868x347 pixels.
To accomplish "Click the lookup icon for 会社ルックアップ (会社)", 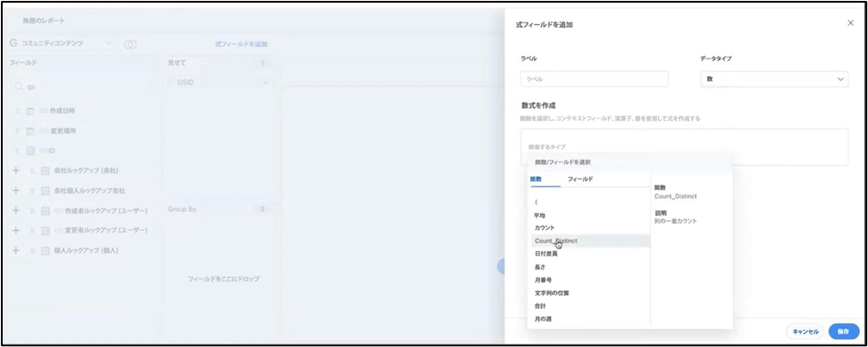I will tap(45, 170).
